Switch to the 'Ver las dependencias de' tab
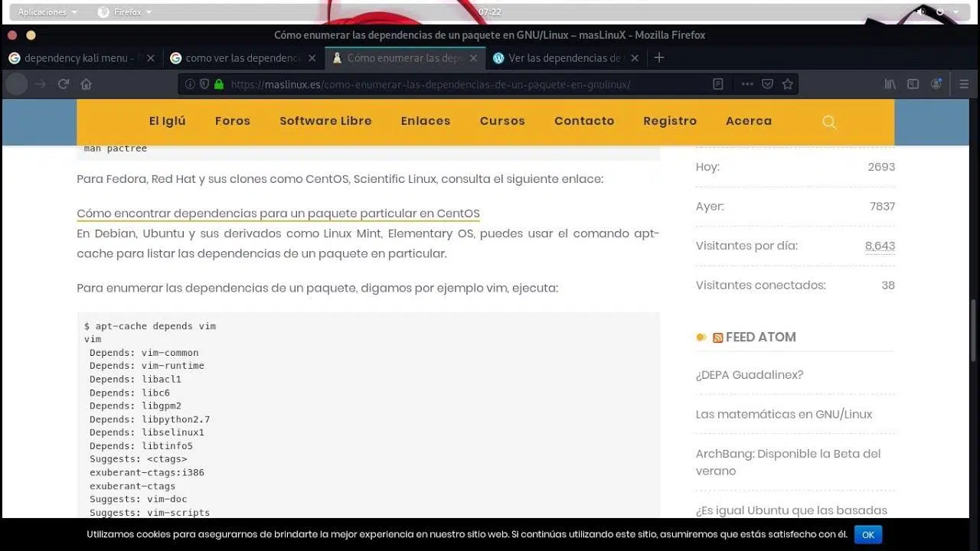The height and width of the screenshot is (551, 980). click(567, 58)
